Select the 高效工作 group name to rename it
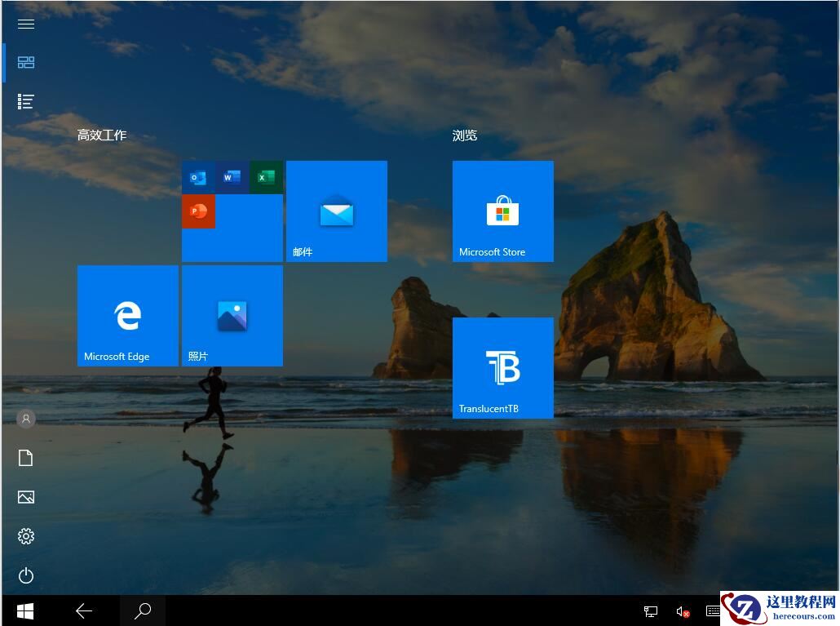This screenshot has height=626, width=840. tap(101, 135)
